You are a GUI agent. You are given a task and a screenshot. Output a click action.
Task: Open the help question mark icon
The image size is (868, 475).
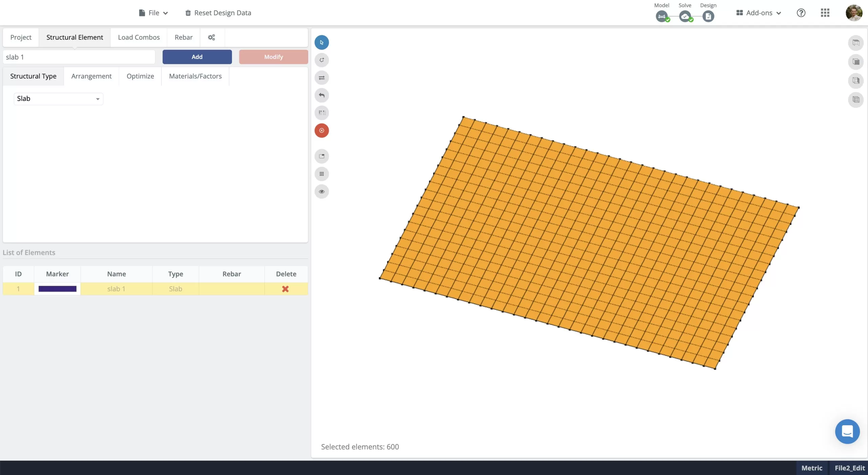click(801, 13)
